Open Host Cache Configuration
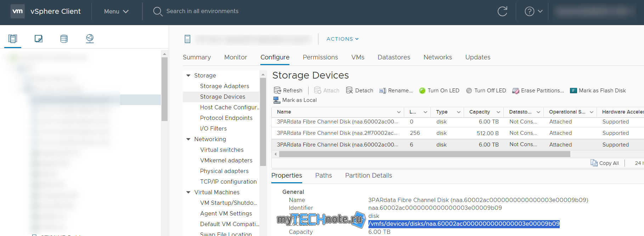644x236 pixels. click(230, 107)
